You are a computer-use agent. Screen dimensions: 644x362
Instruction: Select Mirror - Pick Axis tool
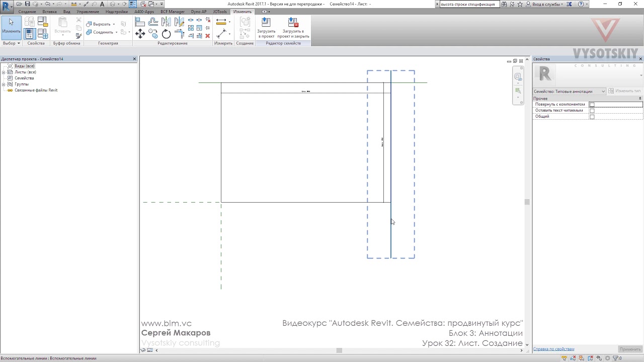click(x=166, y=22)
